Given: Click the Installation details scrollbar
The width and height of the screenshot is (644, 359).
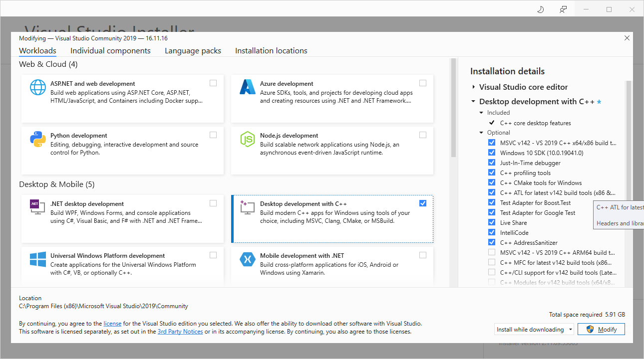Looking at the screenshot, I should coord(629,184).
